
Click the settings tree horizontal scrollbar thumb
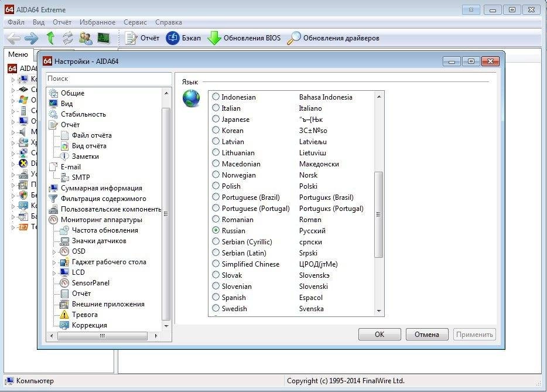pyautogui.click(x=102, y=336)
